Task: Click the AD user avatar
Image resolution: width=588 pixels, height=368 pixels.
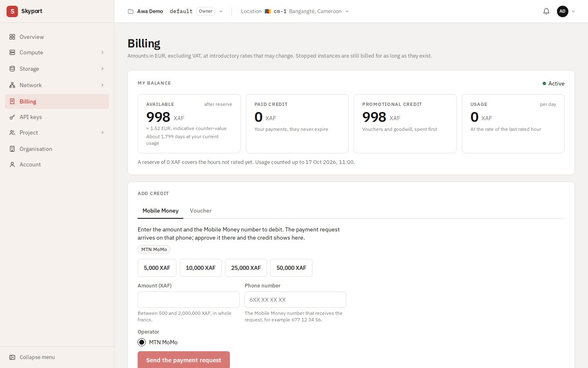Action: [563, 11]
